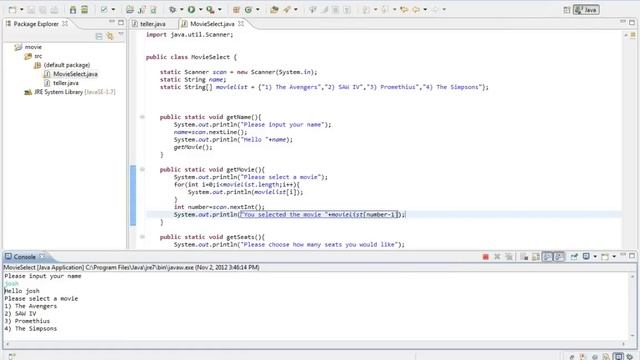Screen dimensions: 640x360
Task: Run the program with green Run button
Action: (x=191, y=9)
